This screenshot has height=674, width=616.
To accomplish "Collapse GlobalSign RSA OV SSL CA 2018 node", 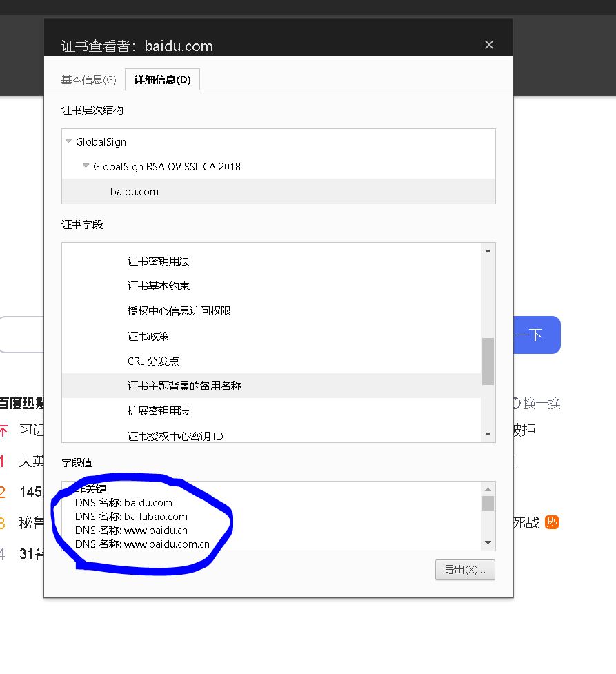I will pos(86,166).
